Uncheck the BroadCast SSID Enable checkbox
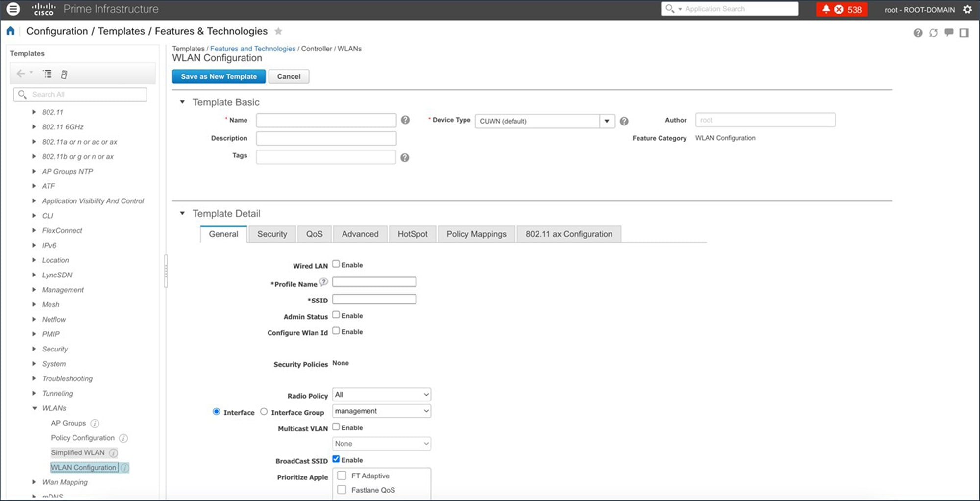980x501 pixels. [x=336, y=459]
